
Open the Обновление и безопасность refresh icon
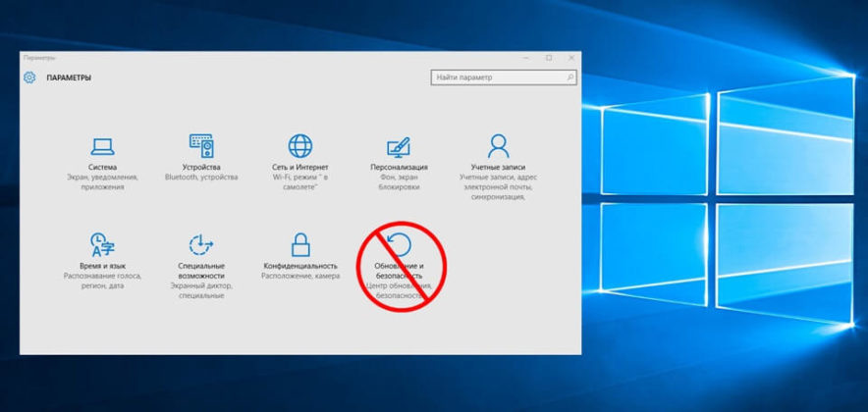(399, 244)
